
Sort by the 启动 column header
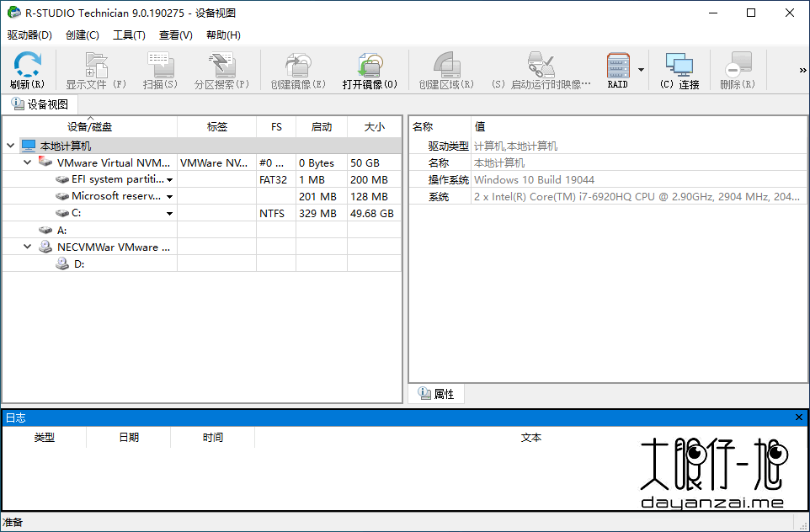click(322, 126)
